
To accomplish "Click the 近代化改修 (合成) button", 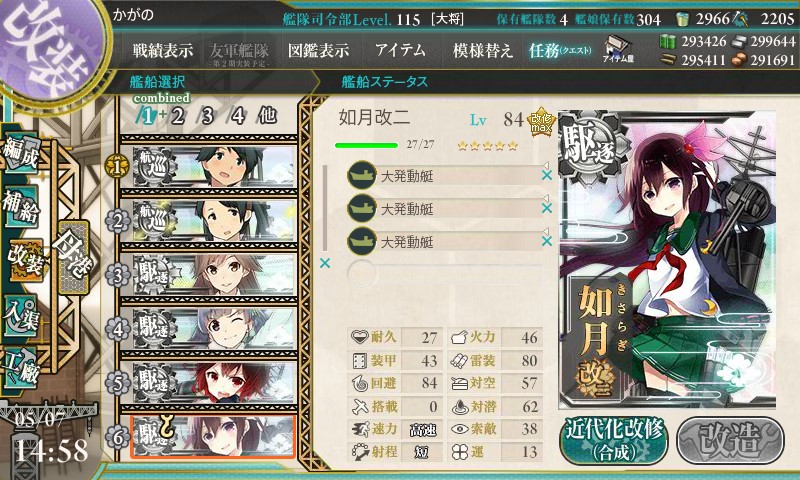I will [614, 439].
